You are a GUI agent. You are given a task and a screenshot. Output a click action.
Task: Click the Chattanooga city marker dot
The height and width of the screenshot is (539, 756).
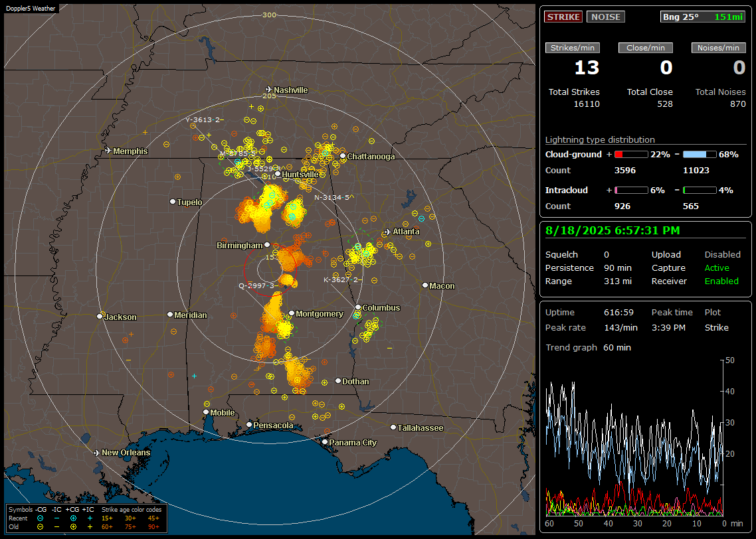click(x=343, y=156)
